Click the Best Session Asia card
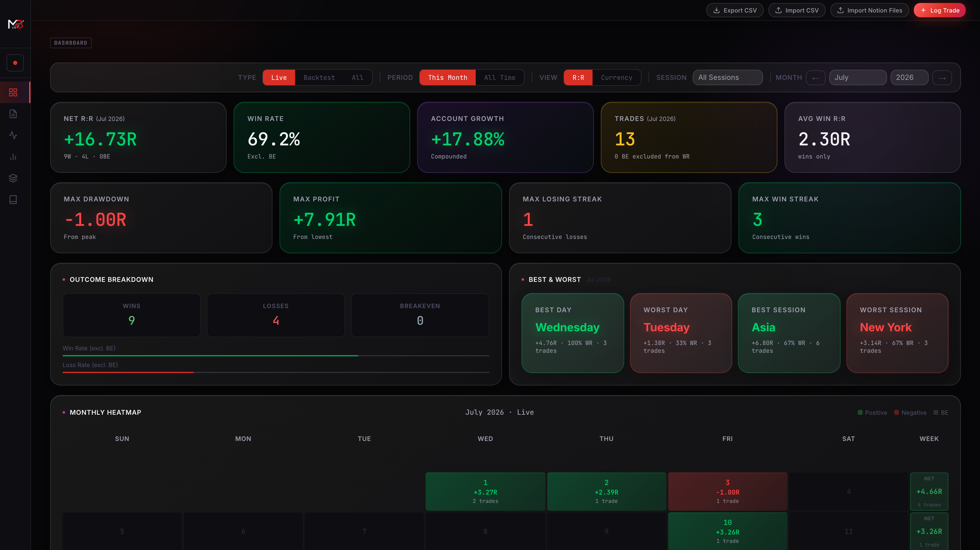This screenshot has width=980, height=550. click(x=789, y=333)
